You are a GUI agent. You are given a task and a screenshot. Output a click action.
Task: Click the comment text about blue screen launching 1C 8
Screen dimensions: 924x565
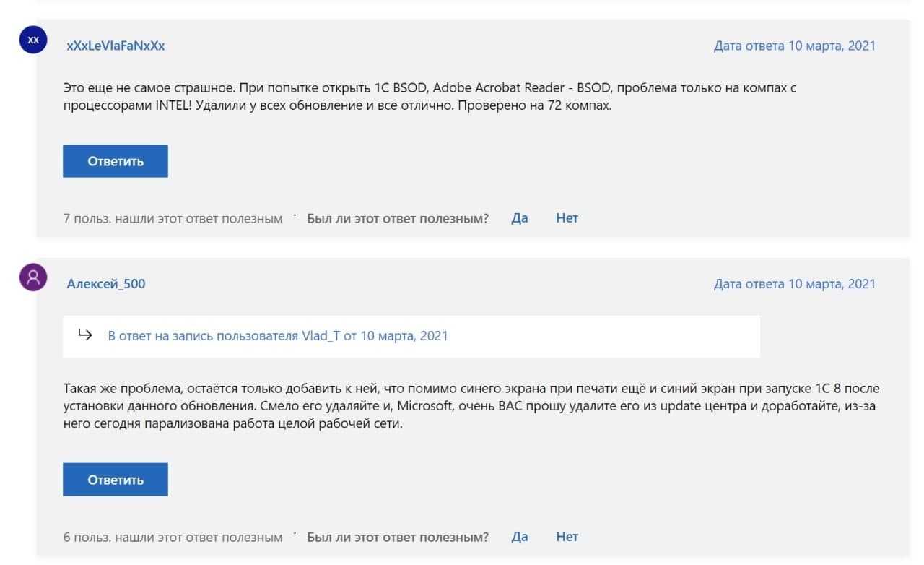coord(471,406)
